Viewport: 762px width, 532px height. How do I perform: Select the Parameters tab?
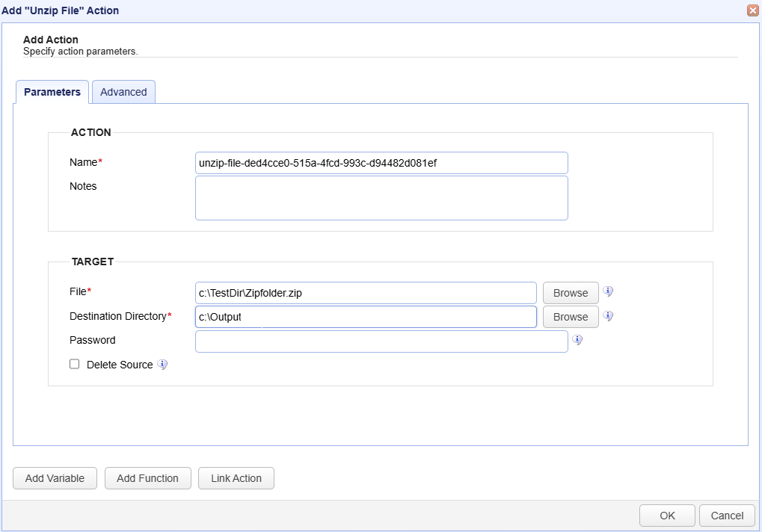[52, 92]
